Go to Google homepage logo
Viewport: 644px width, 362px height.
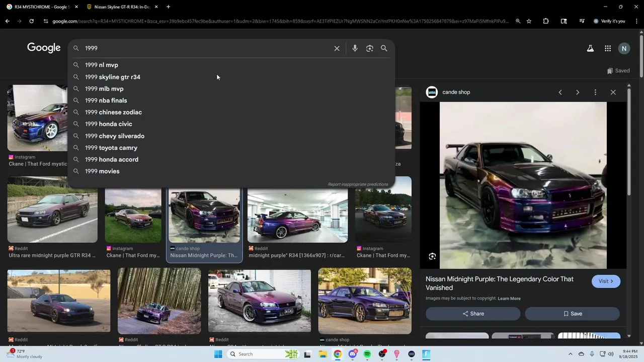click(44, 48)
